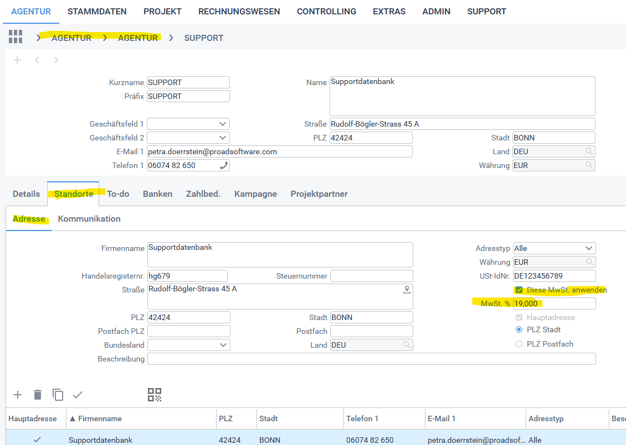
Task: Select the PLZ Stadt radio button
Action: coord(519,330)
